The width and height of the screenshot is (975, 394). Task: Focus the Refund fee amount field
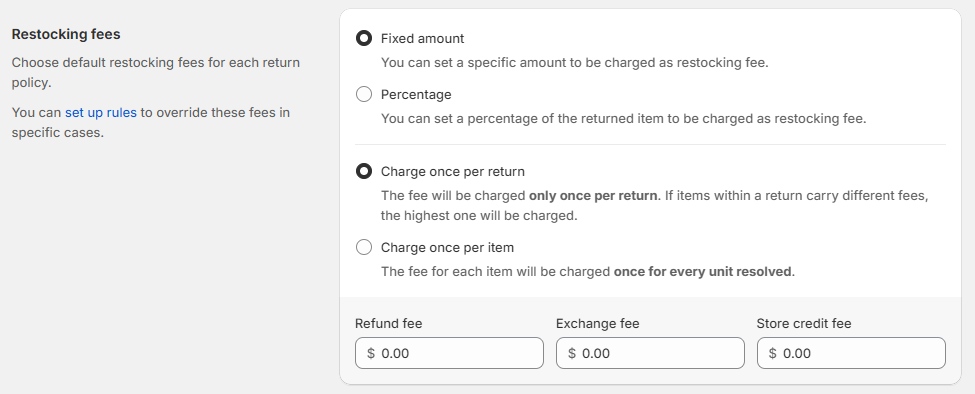[450, 353]
